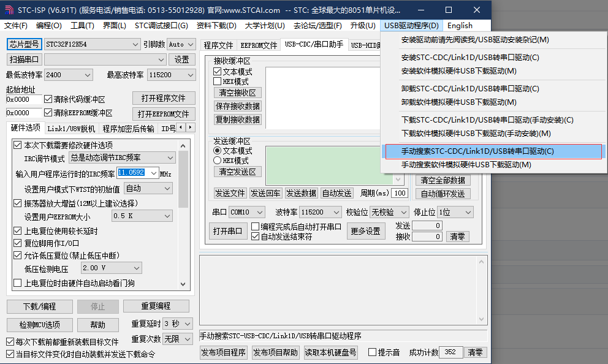This screenshot has height=364, width=608.
Task: Toggle 每次下载前都重新装载目标文件 checkbox
Action: (x=10, y=342)
